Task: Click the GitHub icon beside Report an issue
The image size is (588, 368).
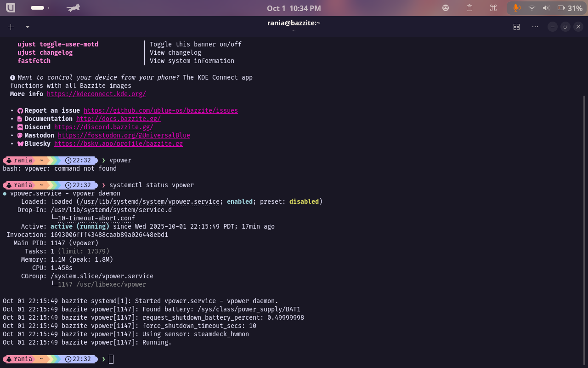Action: tap(20, 110)
